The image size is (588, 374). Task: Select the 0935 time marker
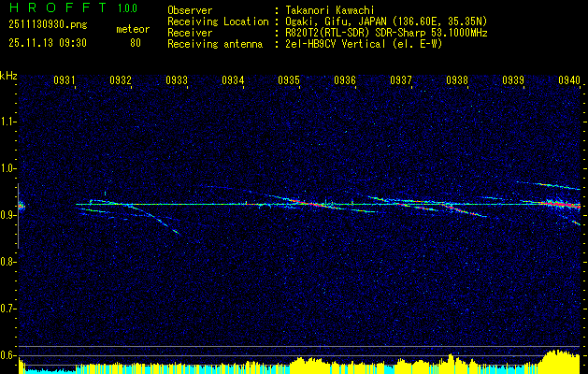coord(289,79)
